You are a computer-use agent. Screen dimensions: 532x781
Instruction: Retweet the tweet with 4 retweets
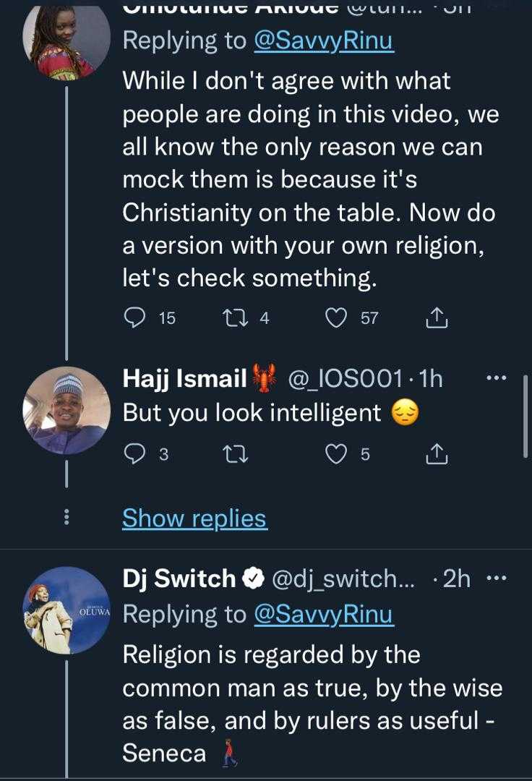234,317
